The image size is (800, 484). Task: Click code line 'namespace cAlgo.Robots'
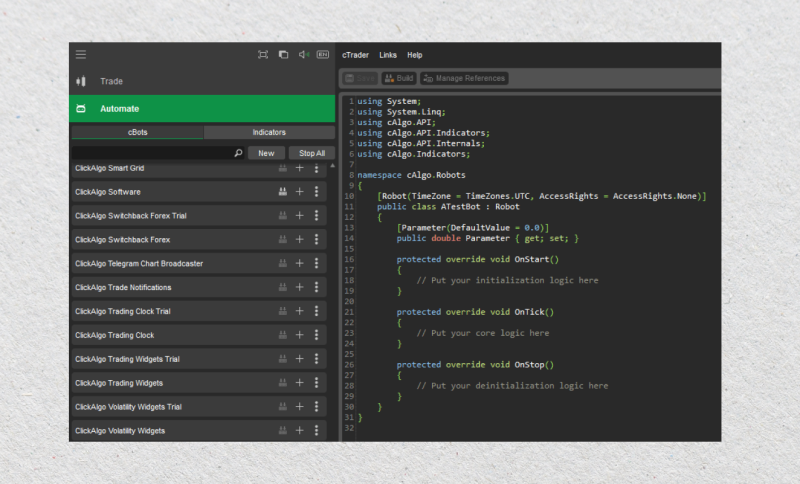tap(411, 175)
